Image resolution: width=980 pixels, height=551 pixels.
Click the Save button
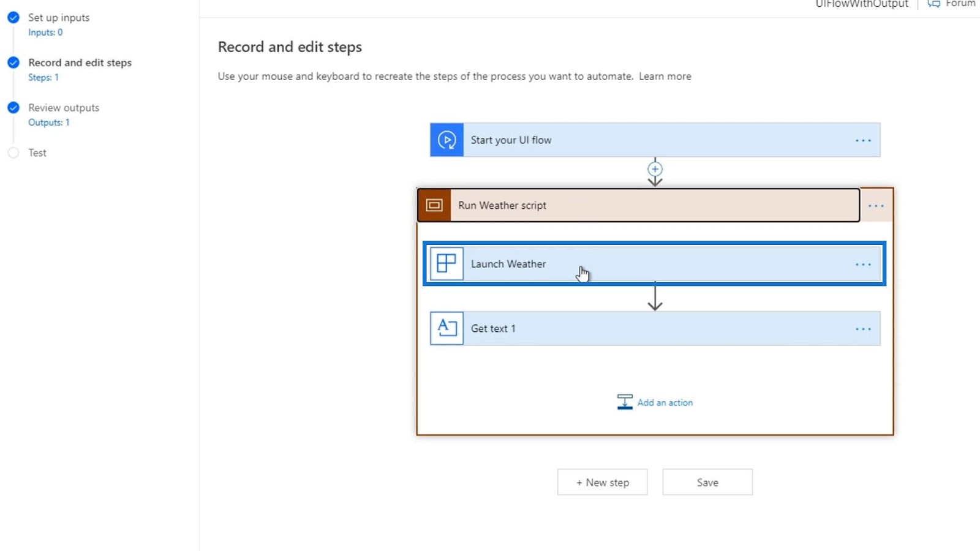pyautogui.click(x=707, y=482)
